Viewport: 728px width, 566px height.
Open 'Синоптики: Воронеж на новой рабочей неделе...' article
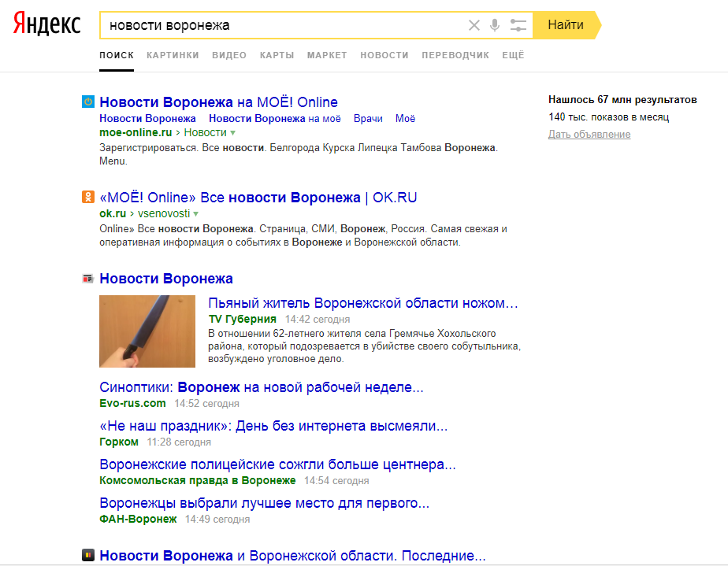[262, 387]
